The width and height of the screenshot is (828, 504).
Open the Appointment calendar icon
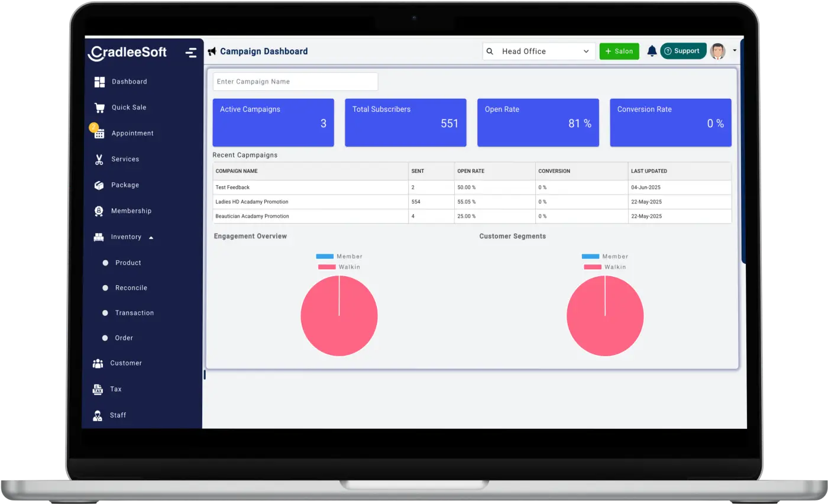(x=99, y=134)
